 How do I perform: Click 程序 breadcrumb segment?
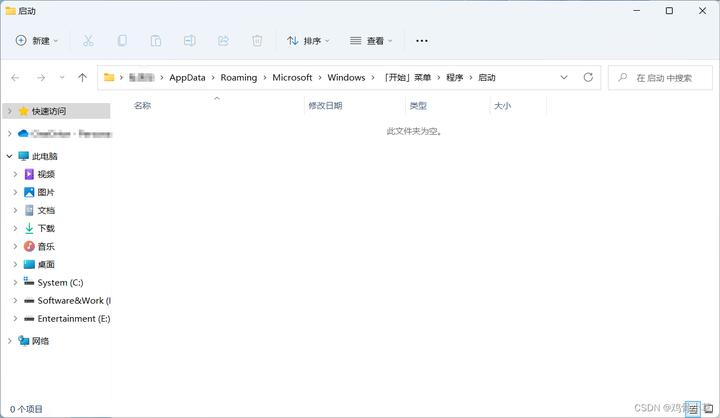(455, 78)
